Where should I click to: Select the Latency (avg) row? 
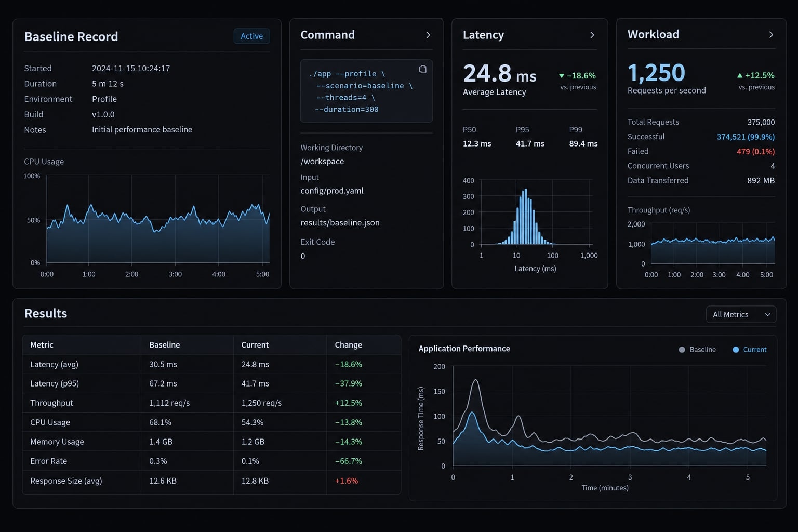click(x=211, y=364)
